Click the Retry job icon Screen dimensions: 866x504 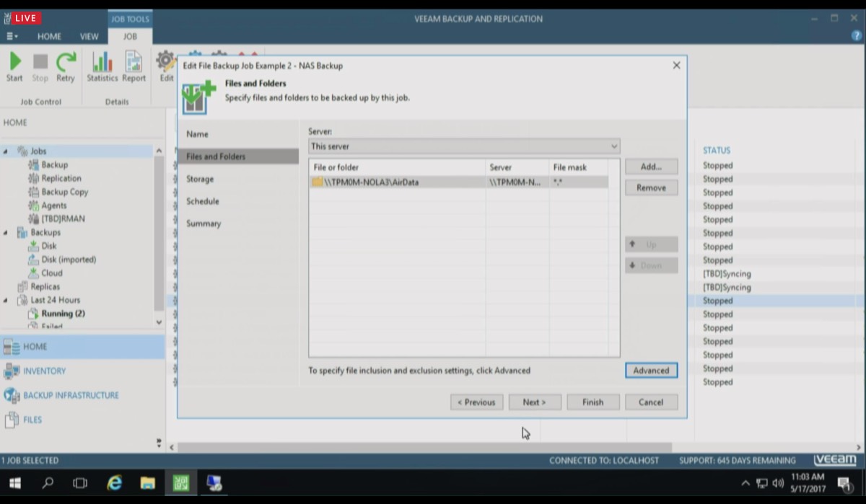tap(66, 67)
